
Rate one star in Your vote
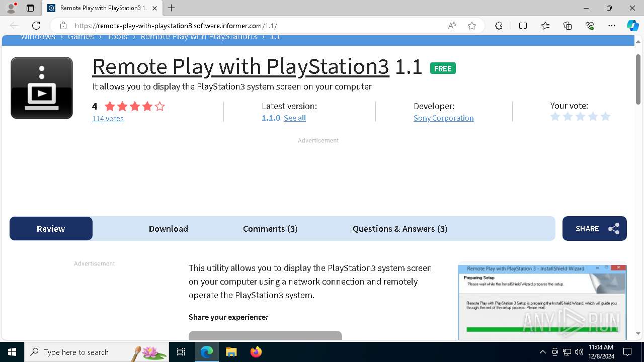[555, 117]
